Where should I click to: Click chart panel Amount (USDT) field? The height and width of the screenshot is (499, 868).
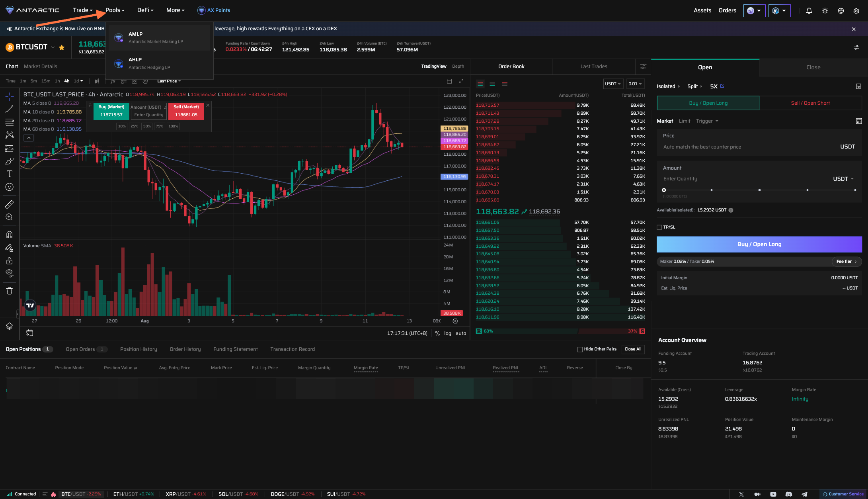pyautogui.click(x=148, y=111)
